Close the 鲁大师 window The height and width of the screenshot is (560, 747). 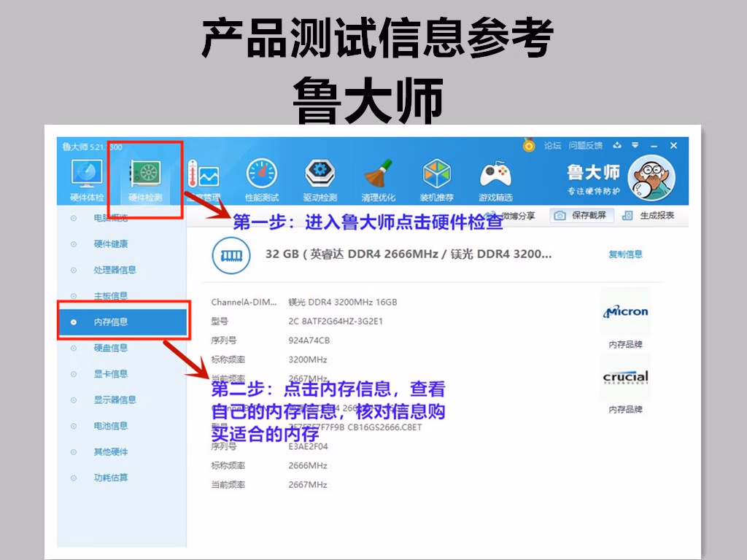click(x=673, y=145)
